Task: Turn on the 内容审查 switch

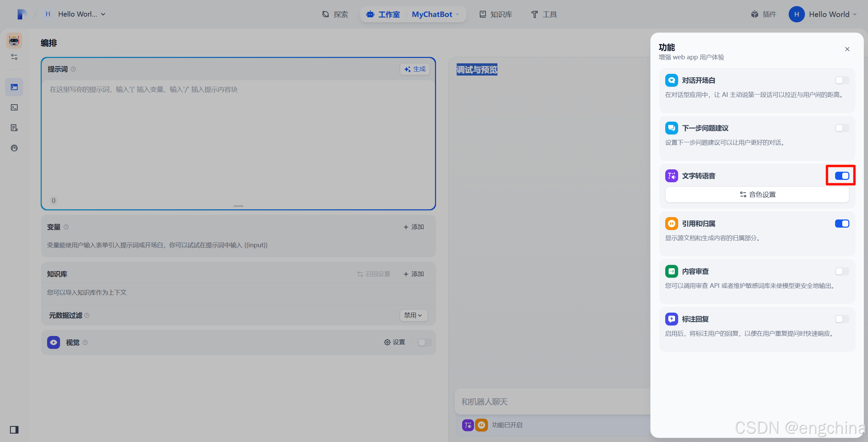Action: [842, 271]
